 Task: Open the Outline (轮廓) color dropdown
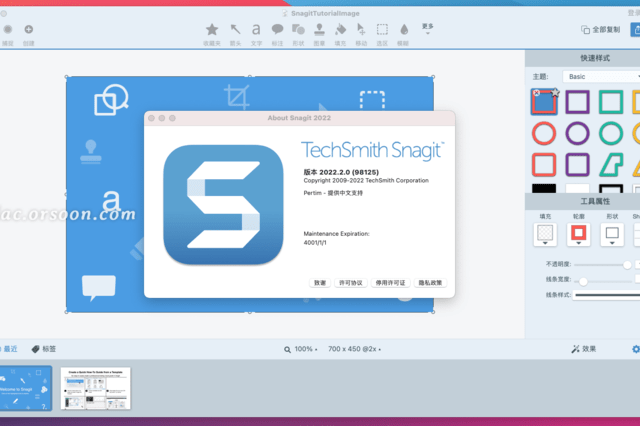(x=578, y=235)
